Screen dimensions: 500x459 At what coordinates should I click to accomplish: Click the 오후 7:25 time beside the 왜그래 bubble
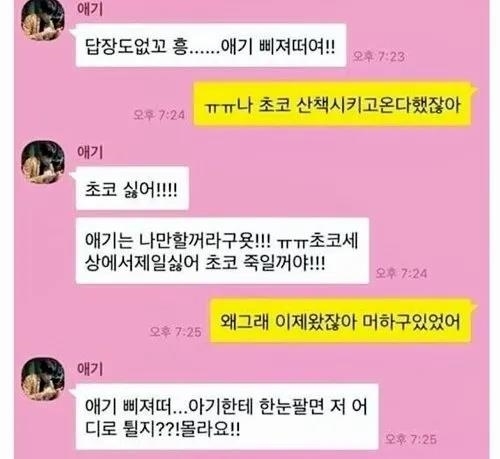click(x=175, y=332)
